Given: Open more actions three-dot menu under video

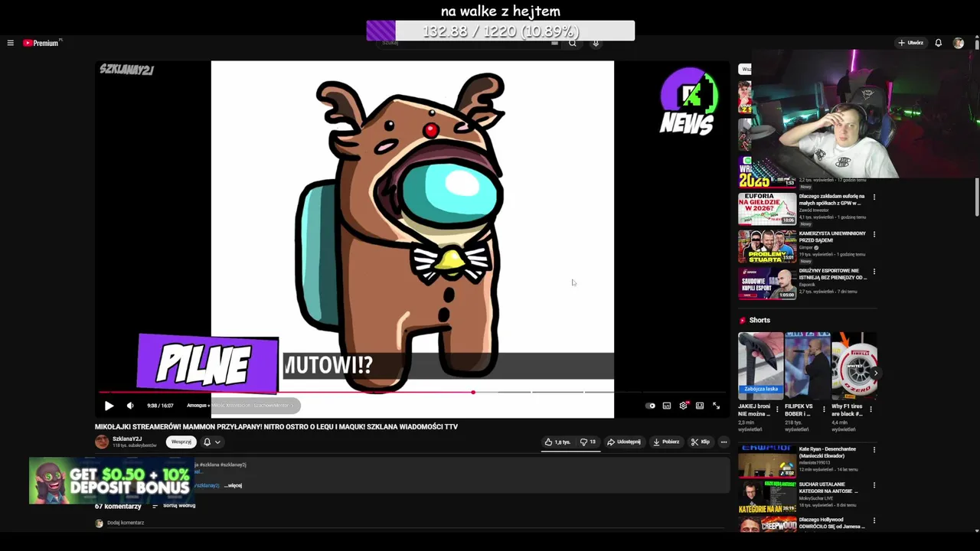Looking at the screenshot, I should 724,442.
